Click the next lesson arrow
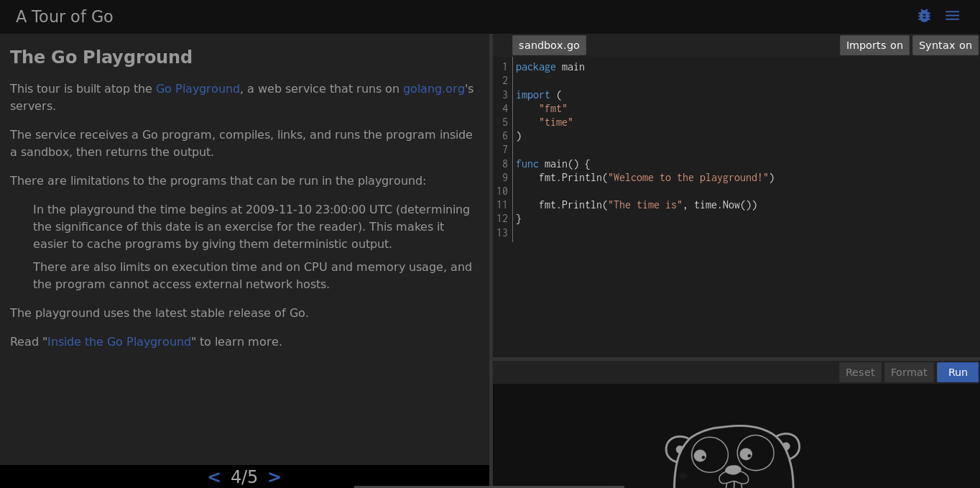 [x=274, y=477]
